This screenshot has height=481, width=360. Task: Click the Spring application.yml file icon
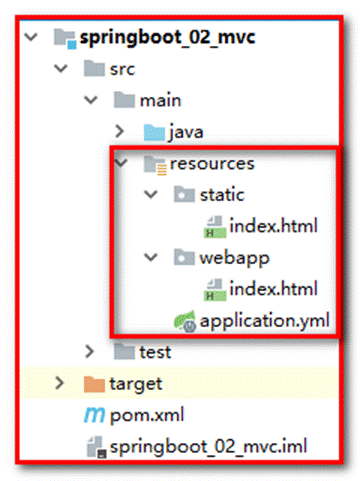point(185,321)
